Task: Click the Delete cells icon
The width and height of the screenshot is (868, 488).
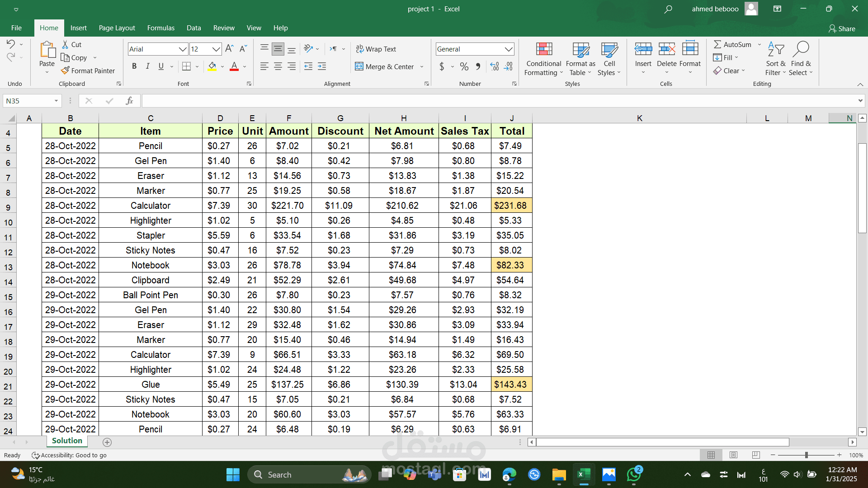Action: tap(666, 49)
